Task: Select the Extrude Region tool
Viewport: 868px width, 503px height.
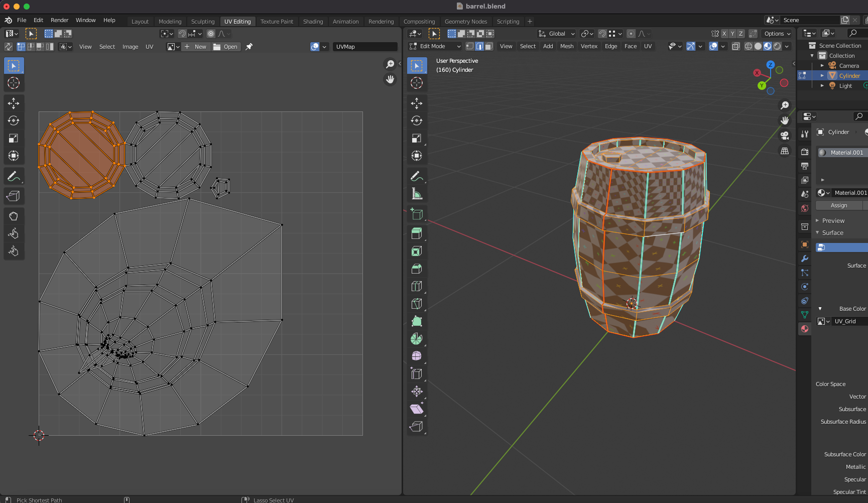Action: point(416,233)
